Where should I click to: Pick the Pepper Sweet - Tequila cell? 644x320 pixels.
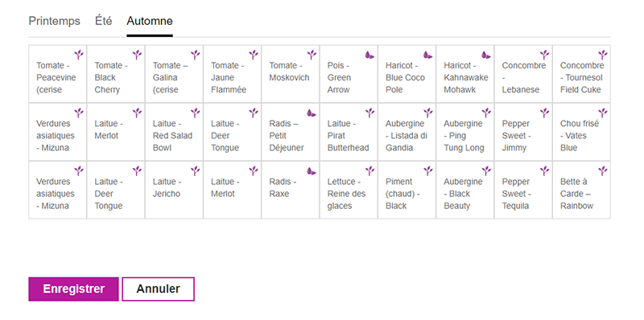tap(523, 190)
